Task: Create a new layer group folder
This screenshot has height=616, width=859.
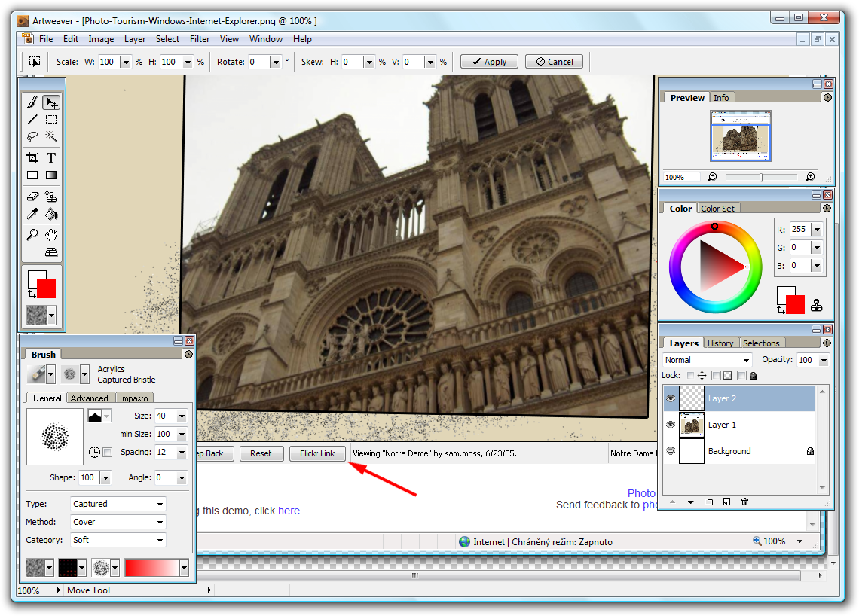Action: 708,502
